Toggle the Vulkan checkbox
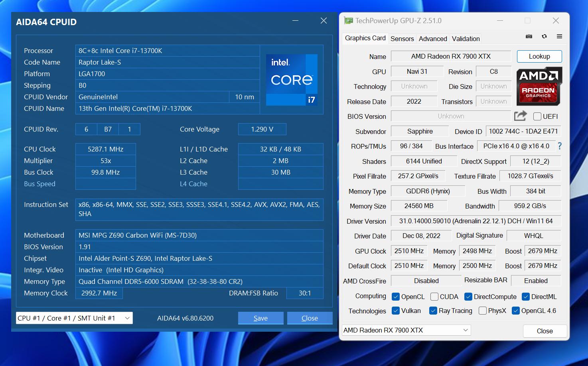Image resolution: width=588 pixels, height=366 pixels. coord(396,311)
